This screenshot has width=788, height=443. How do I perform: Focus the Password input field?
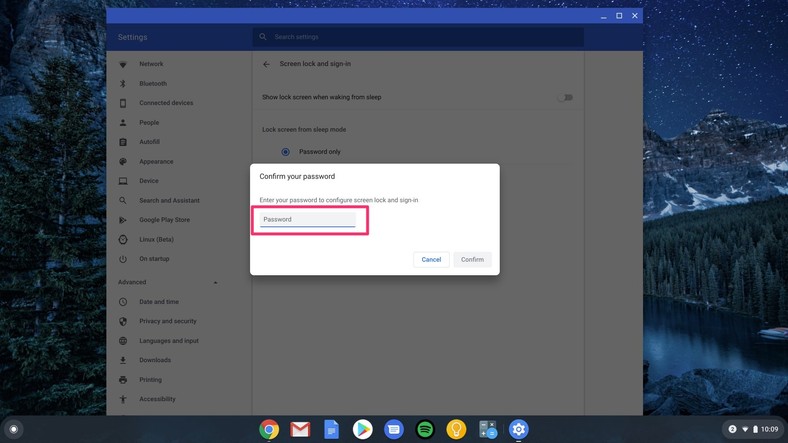(x=308, y=219)
